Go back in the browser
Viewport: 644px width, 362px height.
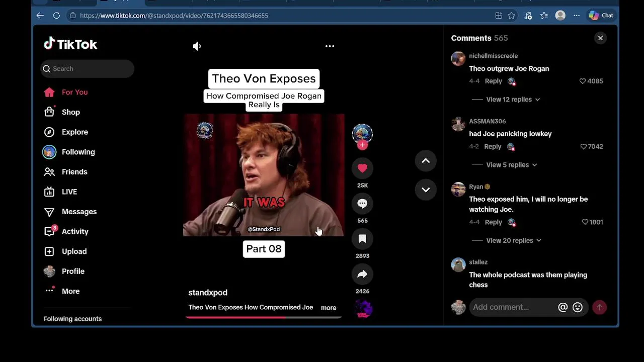click(40, 16)
